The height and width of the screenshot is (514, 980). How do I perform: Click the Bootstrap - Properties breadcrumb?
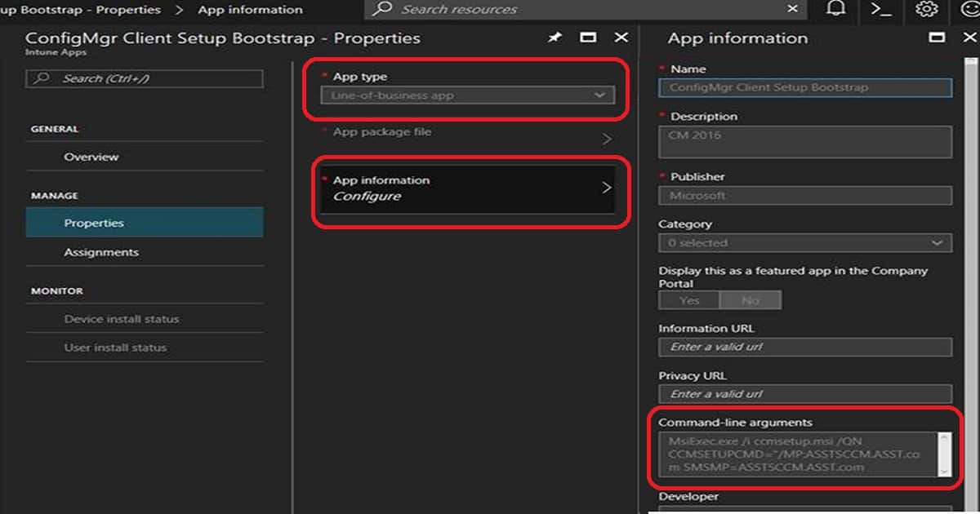click(80, 10)
